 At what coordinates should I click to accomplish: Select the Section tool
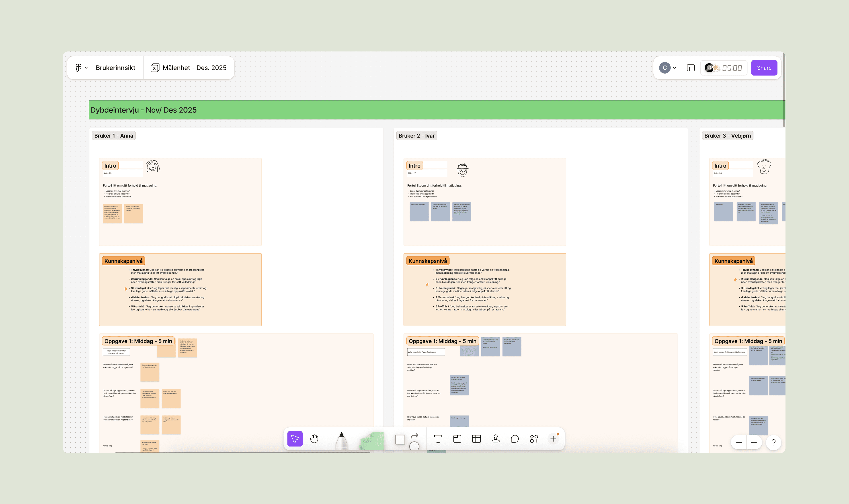pos(457,439)
